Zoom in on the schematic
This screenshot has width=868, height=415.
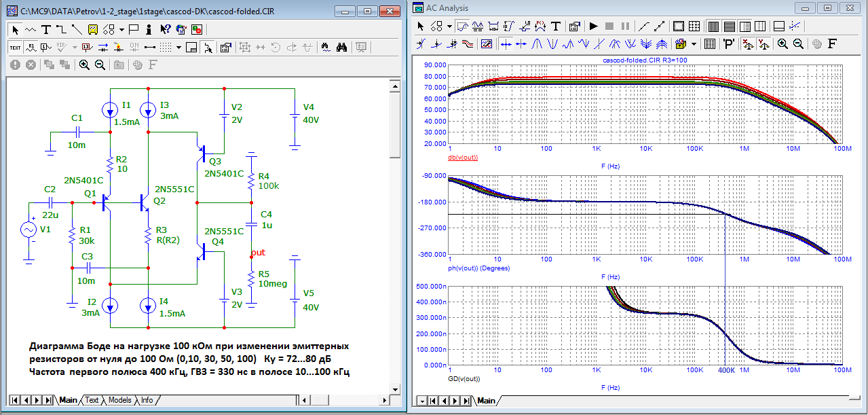click(x=84, y=65)
